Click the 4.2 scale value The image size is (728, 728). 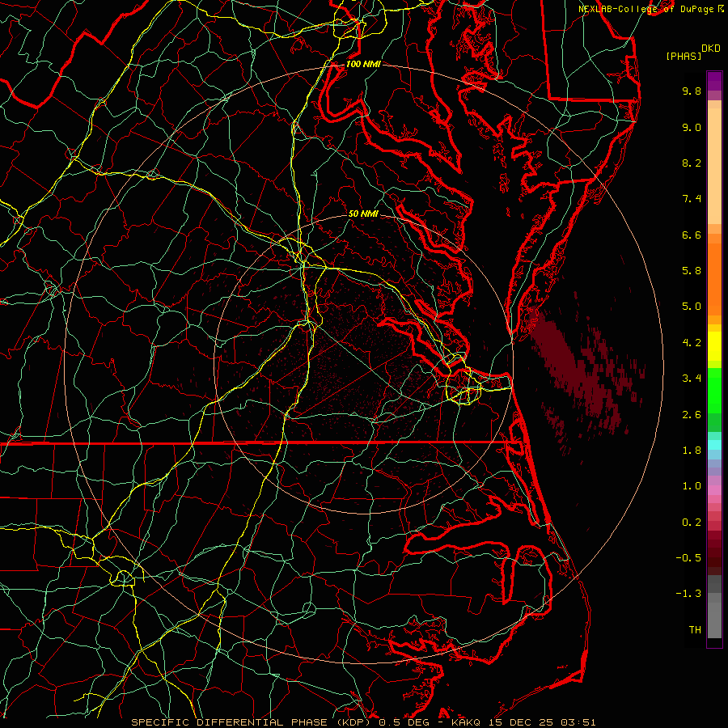(x=692, y=343)
